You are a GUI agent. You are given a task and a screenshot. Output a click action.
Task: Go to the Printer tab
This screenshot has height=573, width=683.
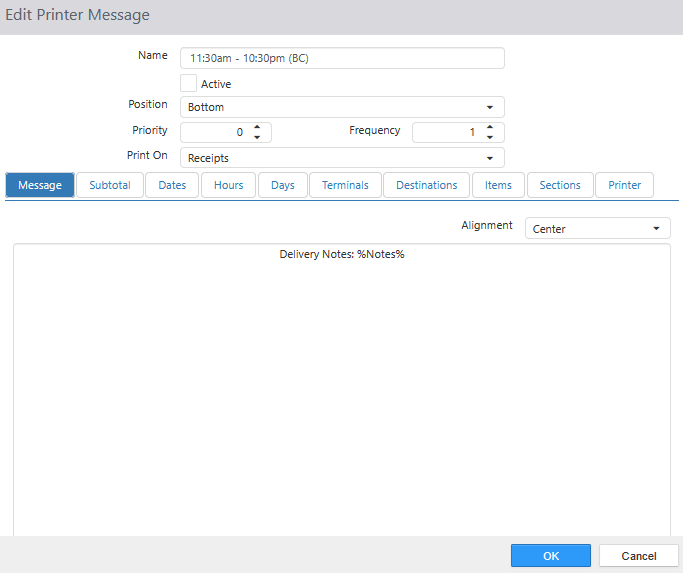(x=624, y=185)
